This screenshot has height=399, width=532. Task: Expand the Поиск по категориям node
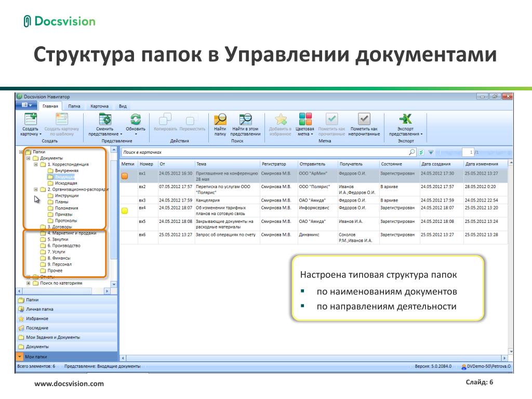click(x=29, y=283)
